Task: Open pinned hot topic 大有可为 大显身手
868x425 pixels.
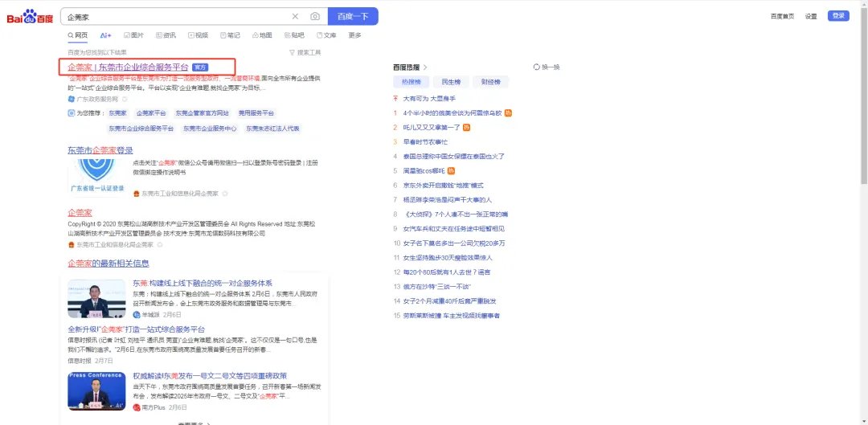Action: pyautogui.click(x=429, y=99)
